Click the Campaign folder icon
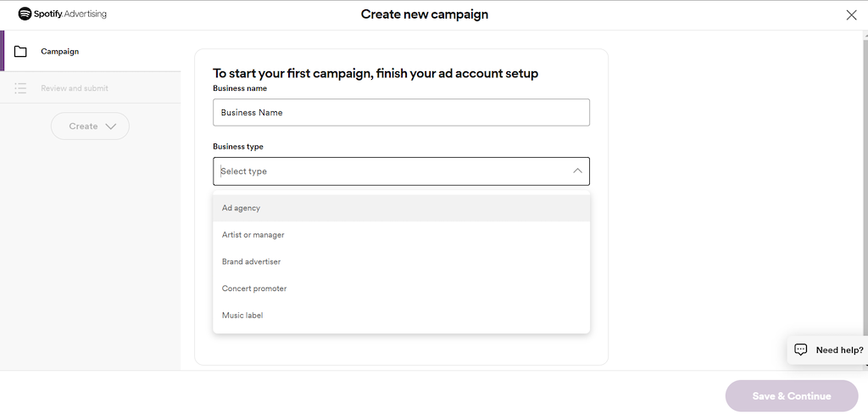Viewport: 868px width, 420px height. (x=20, y=52)
